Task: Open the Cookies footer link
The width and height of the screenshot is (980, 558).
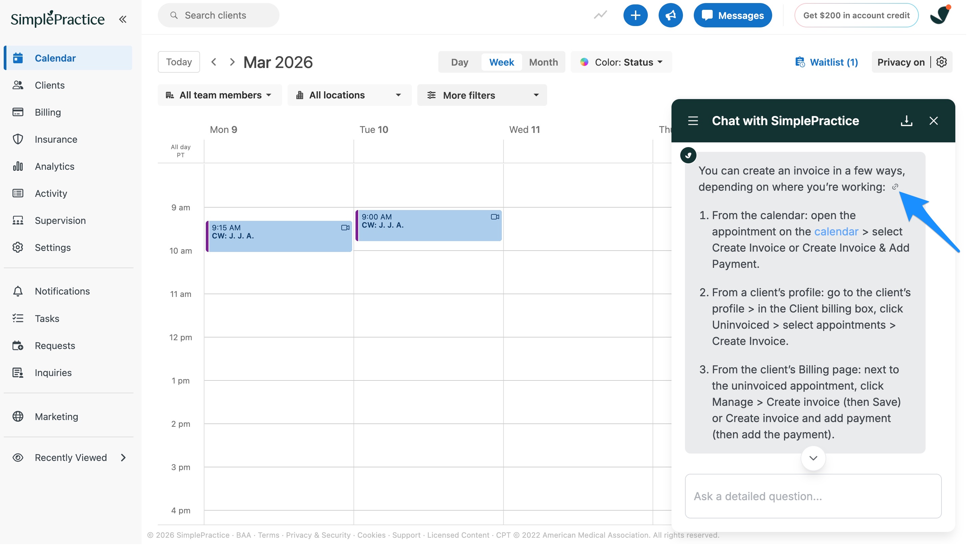Action: click(371, 535)
